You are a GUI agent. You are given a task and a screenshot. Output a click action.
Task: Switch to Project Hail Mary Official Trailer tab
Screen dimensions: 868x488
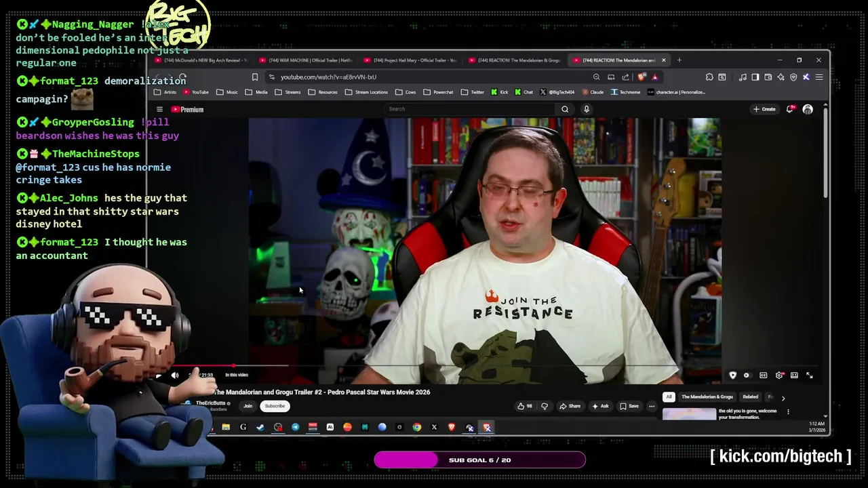(x=410, y=60)
